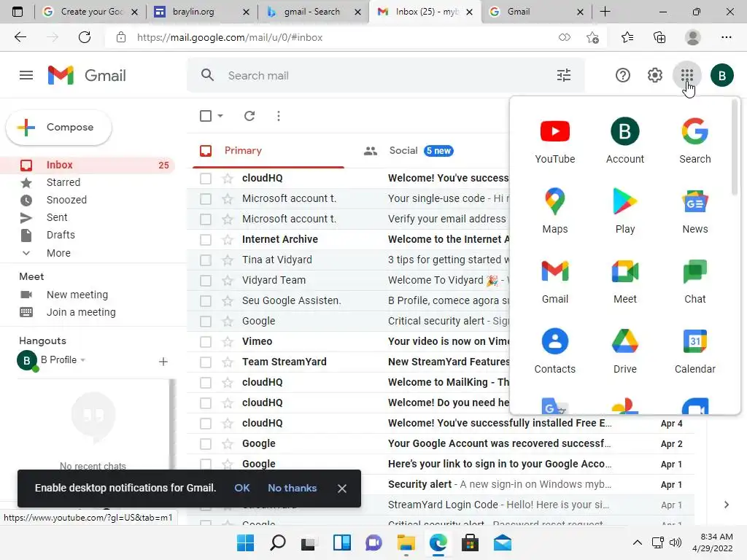
Task: Open B Profile Hangouts status dropdown
Action: (x=83, y=360)
